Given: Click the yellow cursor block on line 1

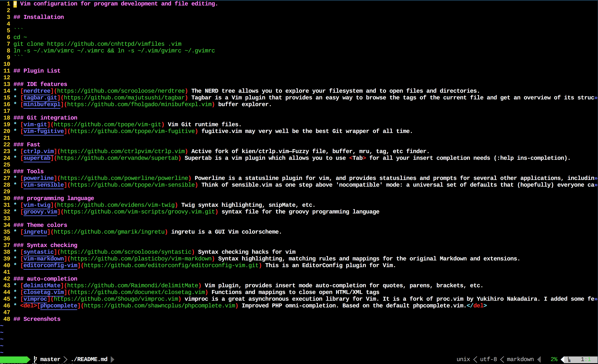Looking at the screenshot, I should 15,4.
